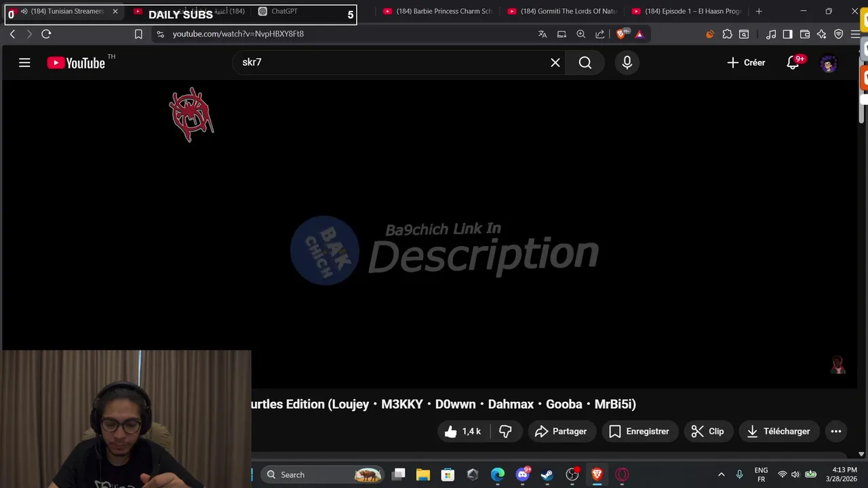
Task: Open the volume control in the tray
Action: point(795,474)
